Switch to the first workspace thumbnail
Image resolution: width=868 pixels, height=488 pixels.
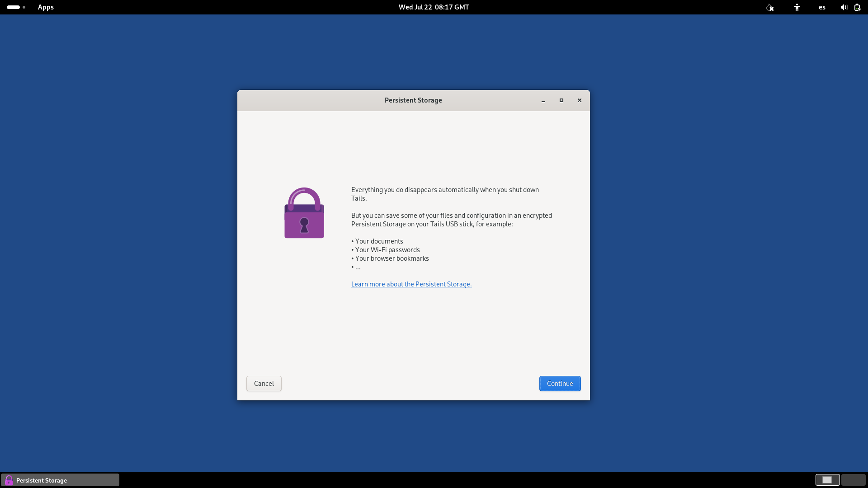point(827,480)
